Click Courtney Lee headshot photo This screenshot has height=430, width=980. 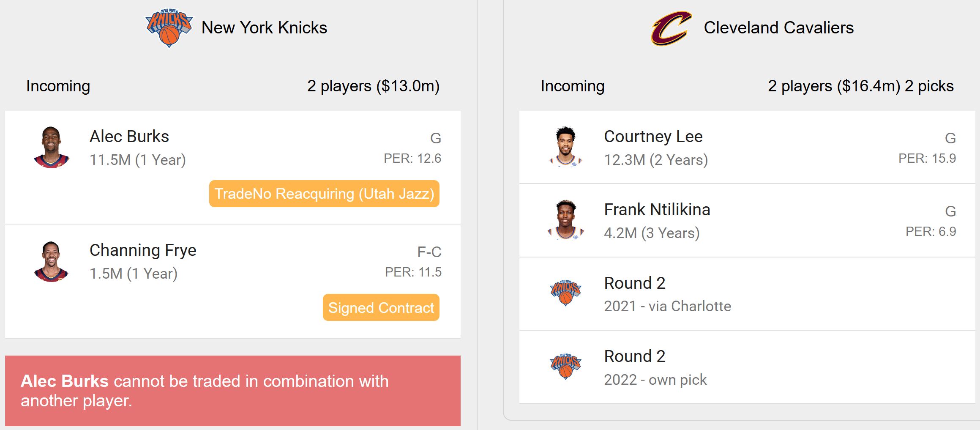[x=566, y=147]
